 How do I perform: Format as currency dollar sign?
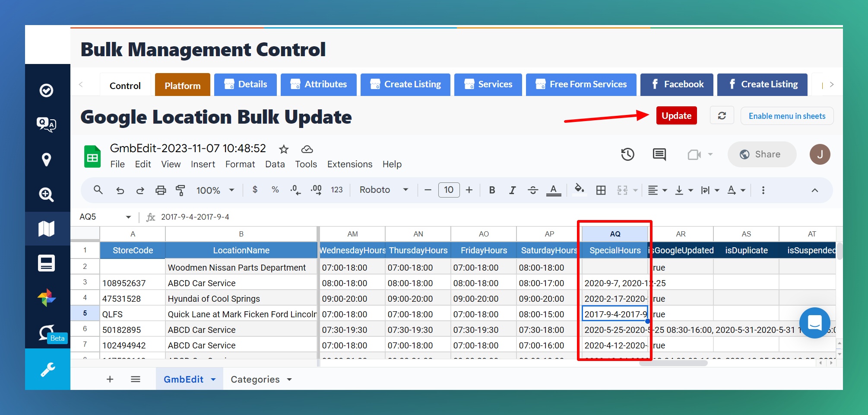(x=255, y=190)
